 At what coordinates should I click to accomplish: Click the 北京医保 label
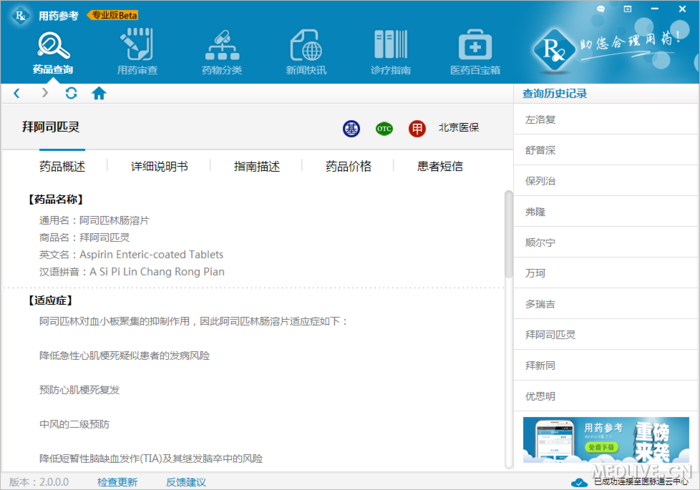tap(458, 128)
